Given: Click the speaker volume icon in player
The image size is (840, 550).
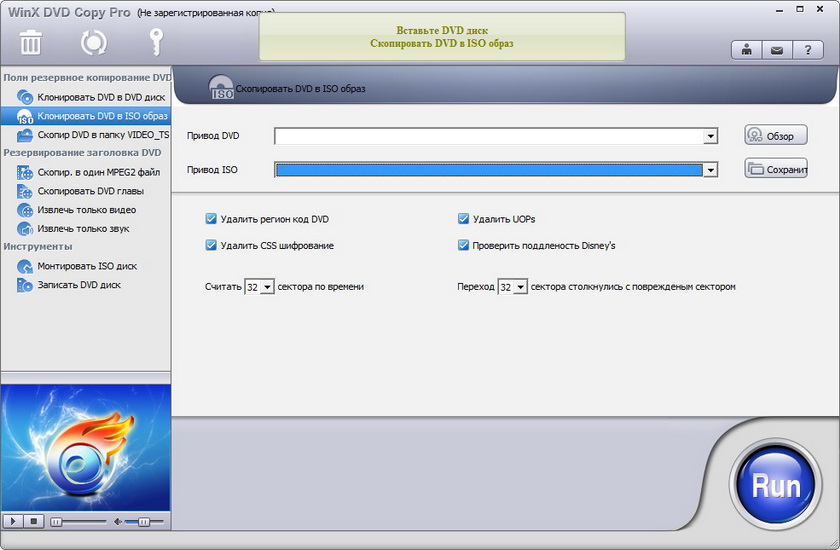Looking at the screenshot, I should (118, 521).
